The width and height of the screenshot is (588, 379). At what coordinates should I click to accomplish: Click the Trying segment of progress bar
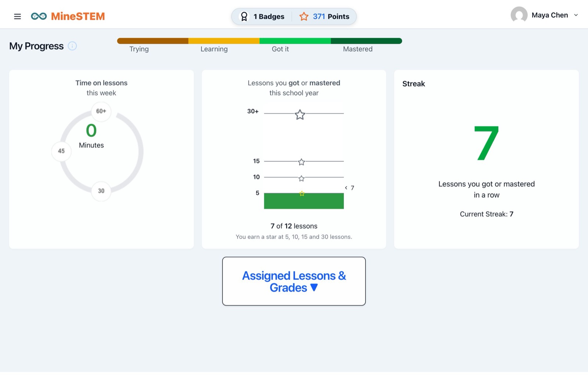(153, 41)
